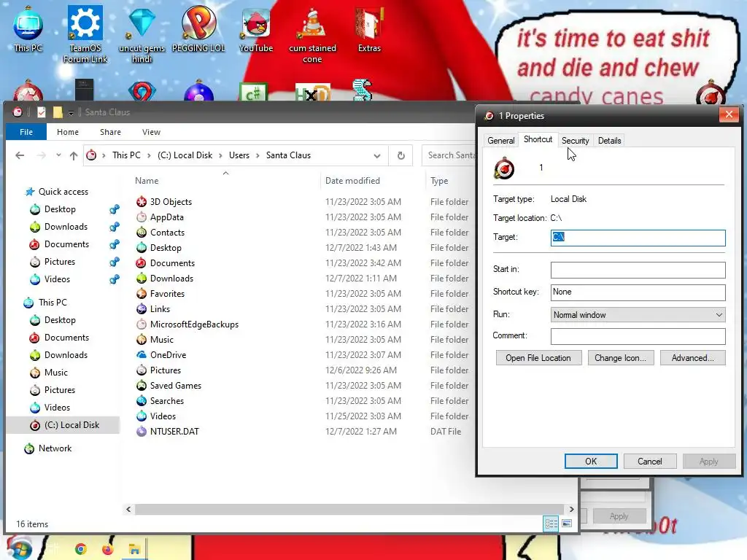747x560 pixels.
Task: Switch to large icons view layout
Action: 567,524
